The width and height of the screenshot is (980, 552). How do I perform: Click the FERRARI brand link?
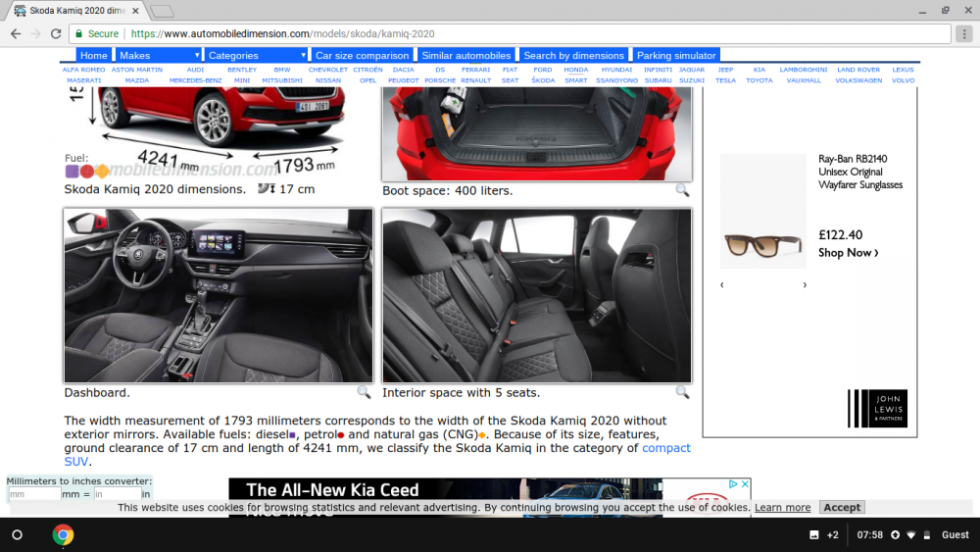[x=475, y=70]
